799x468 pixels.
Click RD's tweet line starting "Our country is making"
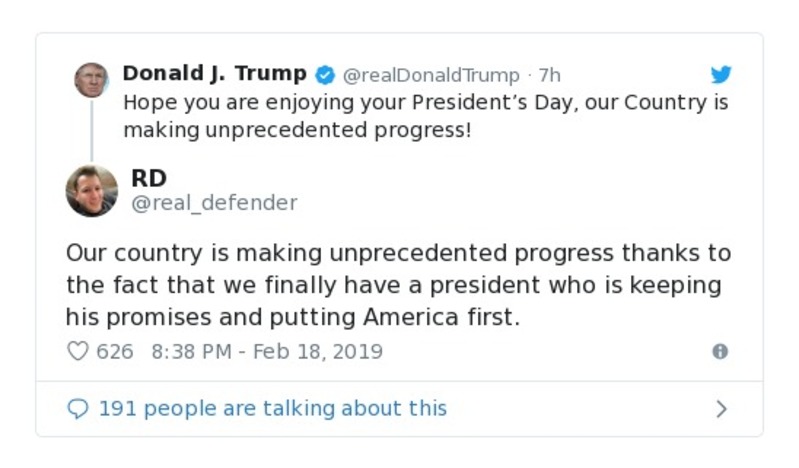tap(398, 252)
